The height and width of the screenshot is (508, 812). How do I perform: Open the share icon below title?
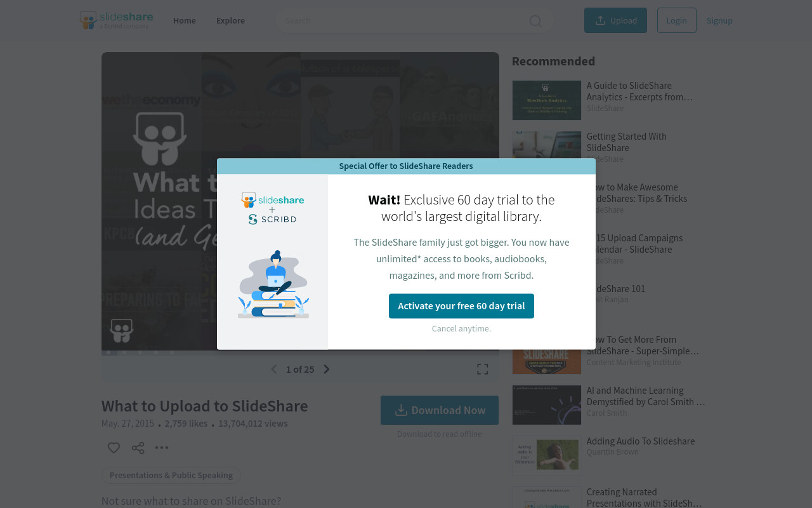(x=138, y=448)
